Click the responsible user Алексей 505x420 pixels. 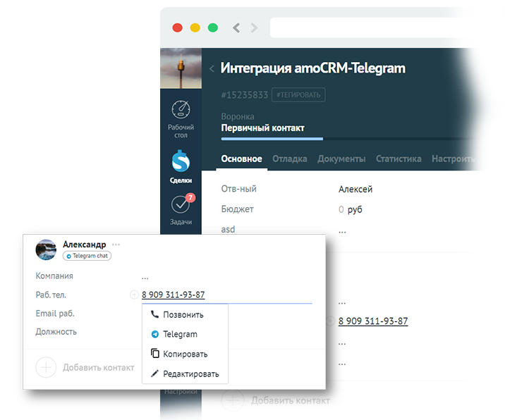355,190
